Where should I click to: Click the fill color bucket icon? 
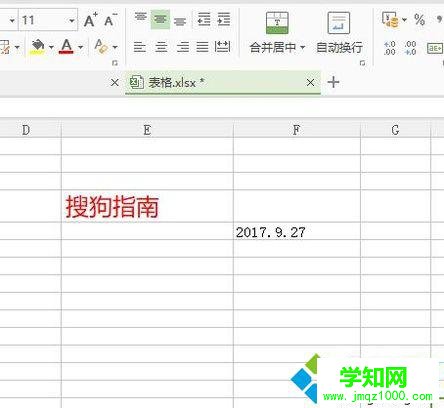click(x=38, y=47)
